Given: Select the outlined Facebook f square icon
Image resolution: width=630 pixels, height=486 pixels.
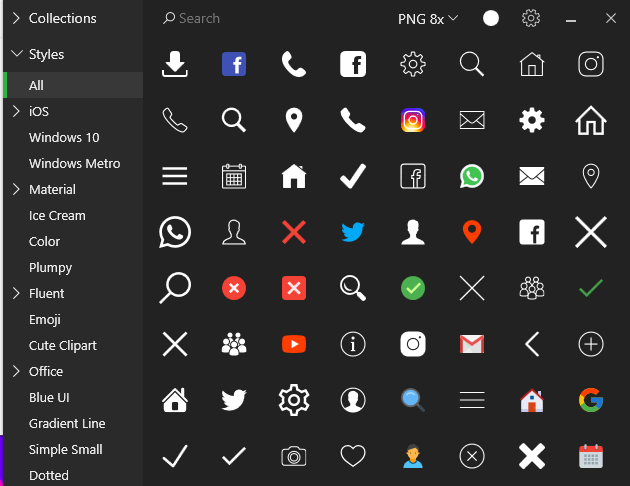Looking at the screenshot, I should point(413,176).
